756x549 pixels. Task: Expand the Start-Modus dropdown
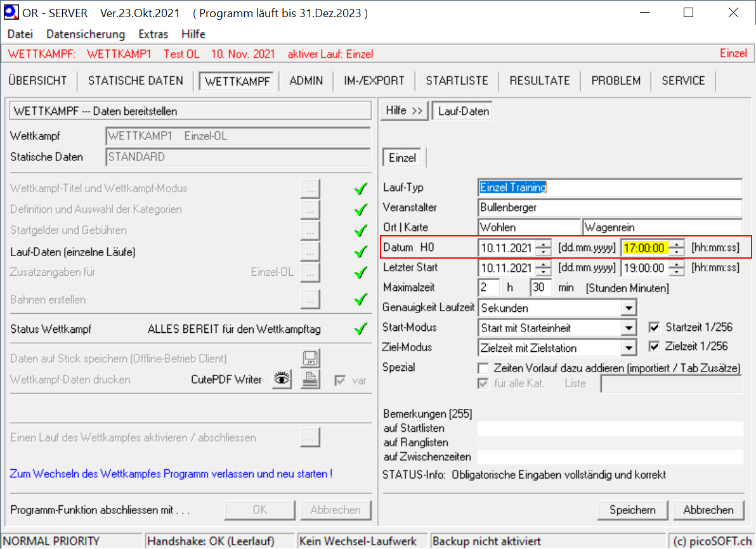pyautogui.click(x=628, y=328)
